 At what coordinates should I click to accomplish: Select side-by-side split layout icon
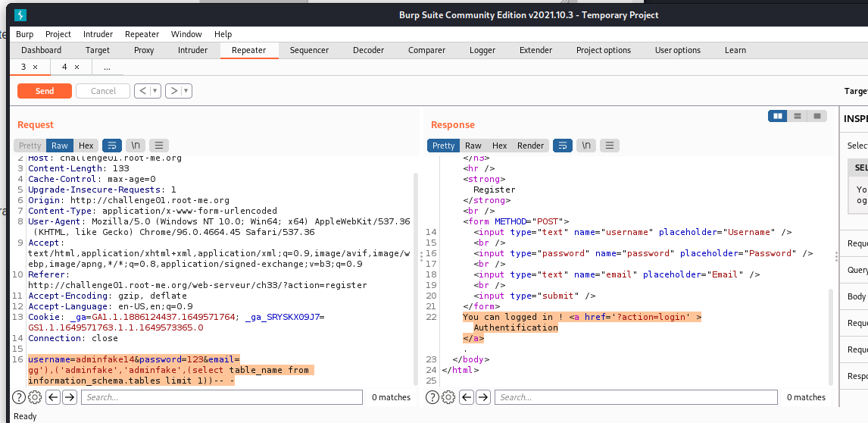pos(777,116)
